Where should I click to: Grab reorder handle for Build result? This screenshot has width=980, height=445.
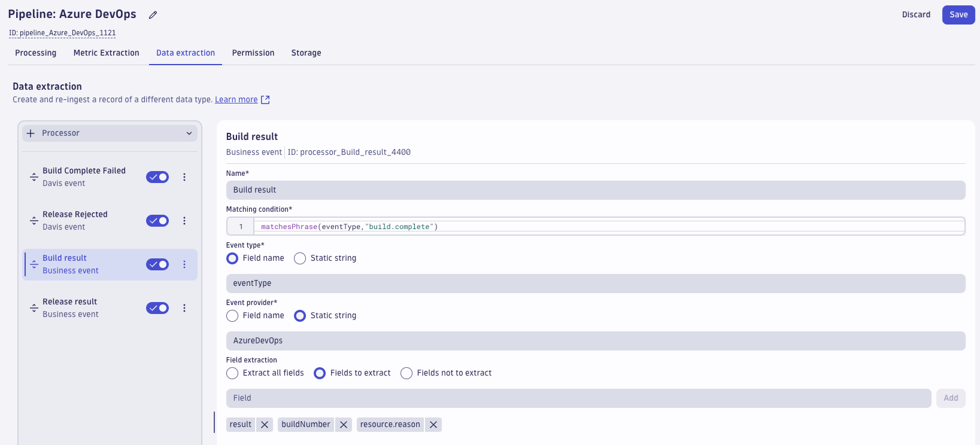(34, 264)
